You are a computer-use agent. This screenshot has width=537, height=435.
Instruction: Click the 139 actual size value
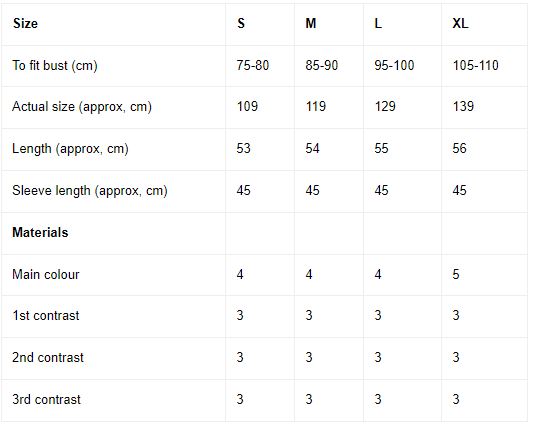[463, 107]
